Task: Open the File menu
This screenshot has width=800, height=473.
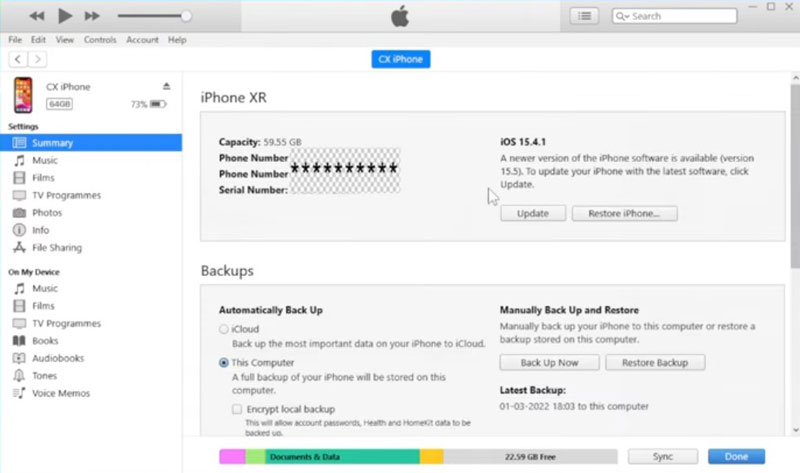Action: point(15,40)
